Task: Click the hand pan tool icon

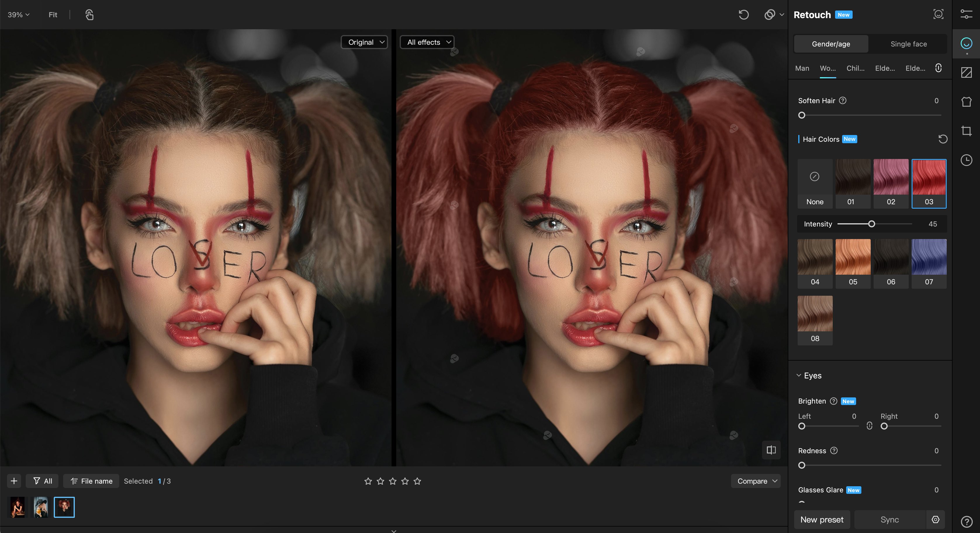Action: [89, 15]
